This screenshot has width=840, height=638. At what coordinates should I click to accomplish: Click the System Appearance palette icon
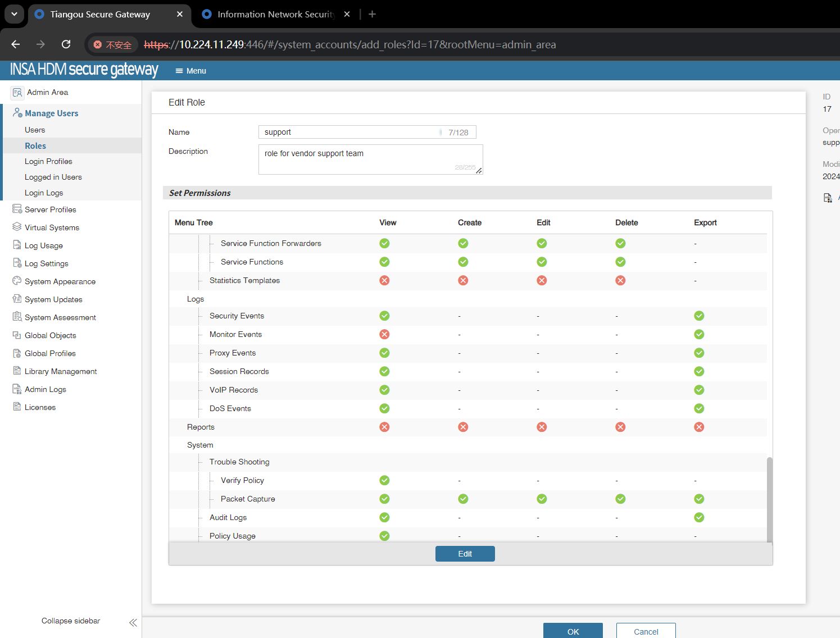tap(17, 281)
